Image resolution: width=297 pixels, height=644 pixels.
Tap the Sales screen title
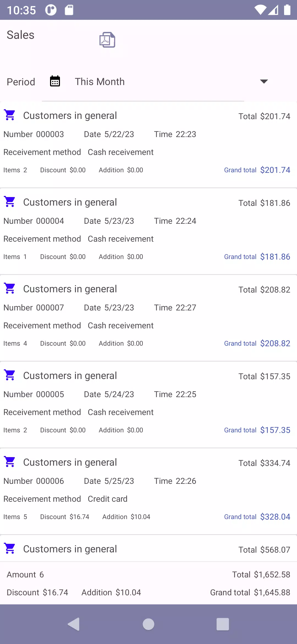point(21,35)
